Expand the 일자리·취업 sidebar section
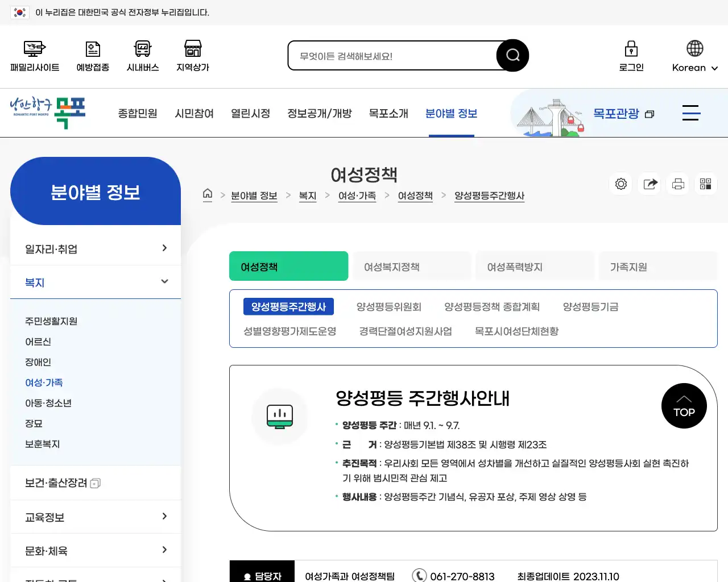The image size is (728, 582). [x=95, y=248]
